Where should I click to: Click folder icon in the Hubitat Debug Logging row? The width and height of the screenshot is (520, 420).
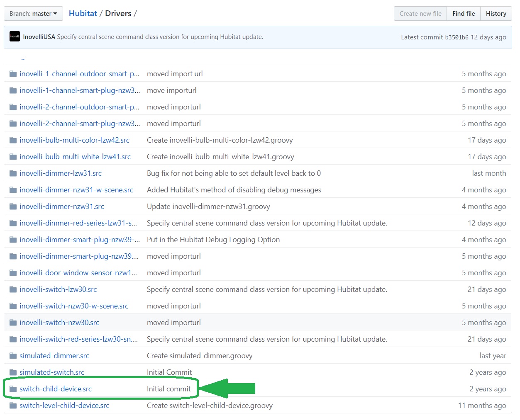(13, 240)
